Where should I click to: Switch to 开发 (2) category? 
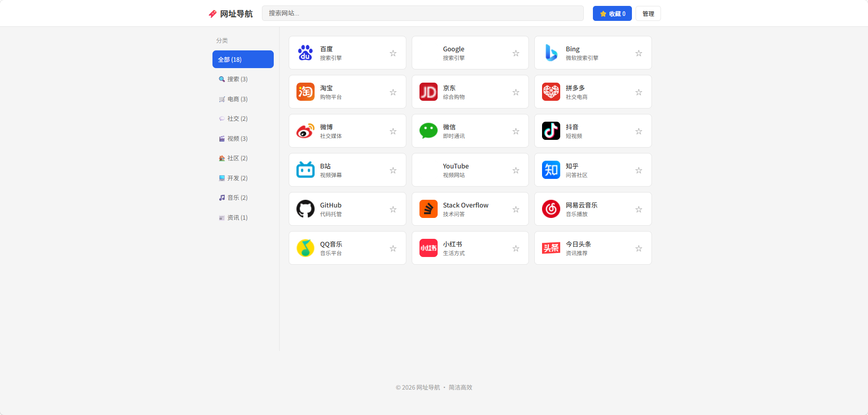click(x=243, y=178)
